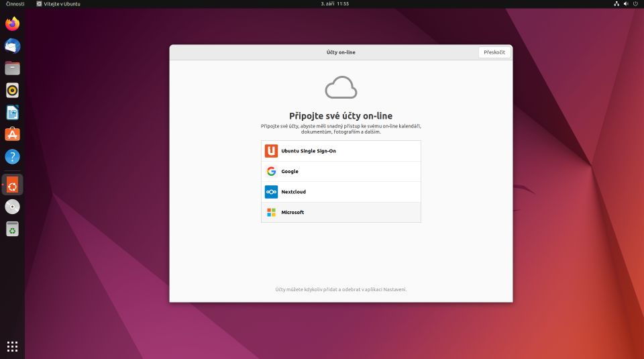Open the Vítejte v Ubuntu app menu
The width and height of the screenshot is (644, 359).
click(x=58, y=4)
